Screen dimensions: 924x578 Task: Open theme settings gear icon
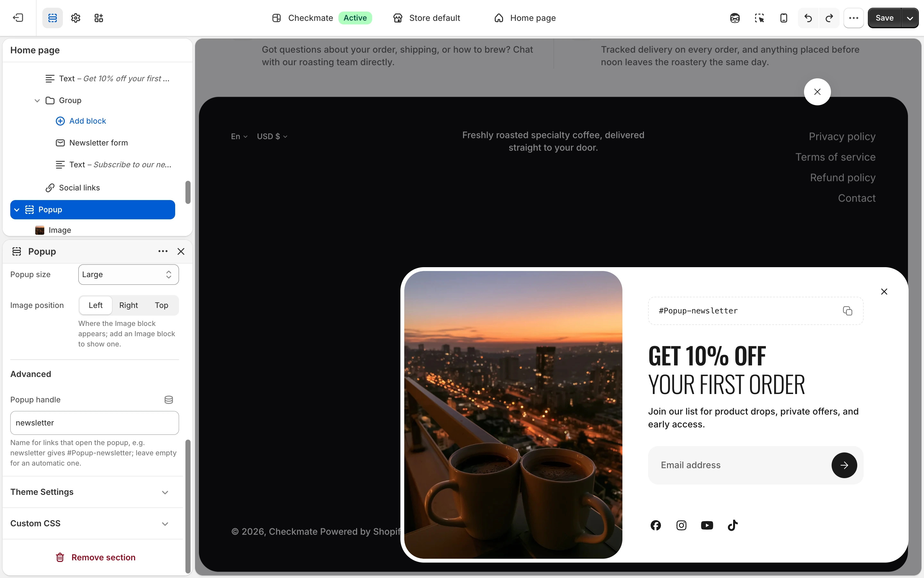76,18
